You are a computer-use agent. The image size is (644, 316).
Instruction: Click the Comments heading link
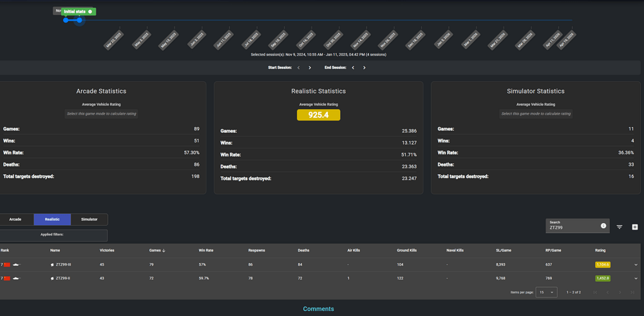(x=318, y=309)
